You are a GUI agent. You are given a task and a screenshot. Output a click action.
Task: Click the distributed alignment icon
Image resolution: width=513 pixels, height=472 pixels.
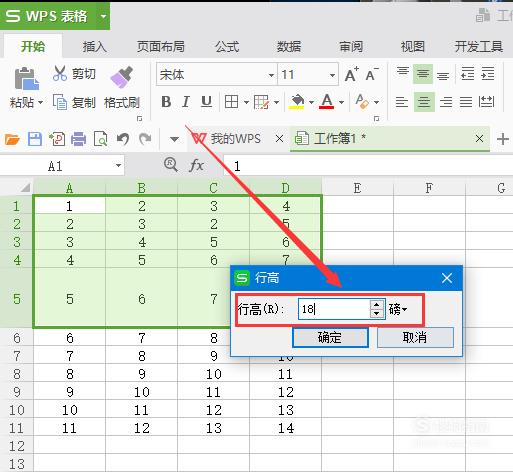point(486,102)
